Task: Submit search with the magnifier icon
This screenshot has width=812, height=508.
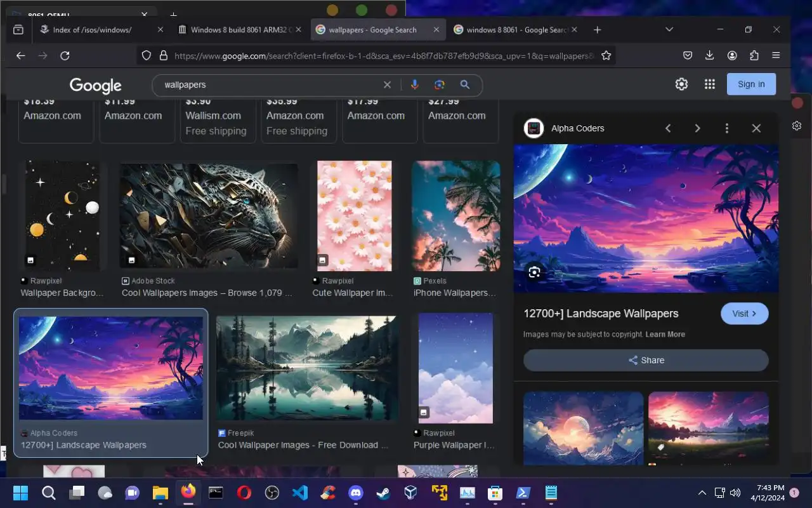Action: coord(465,84)
